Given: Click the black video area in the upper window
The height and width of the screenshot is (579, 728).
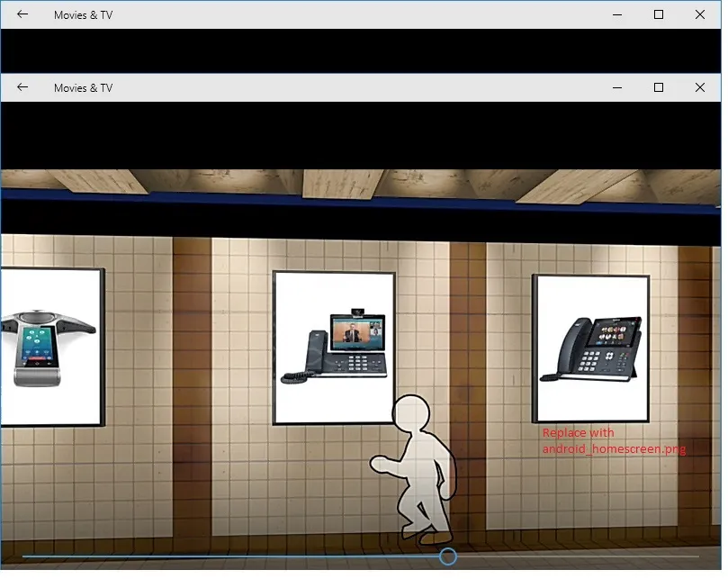Looking at the screenshot, I should 360,50.
